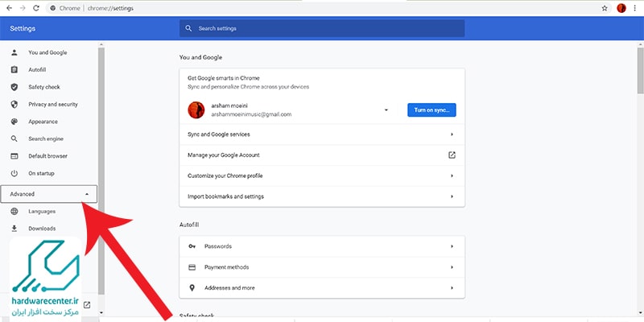Click the external link icon for Manage your Google Account
The height and width of the screenshot is (322, 644).
coord(452,155)
